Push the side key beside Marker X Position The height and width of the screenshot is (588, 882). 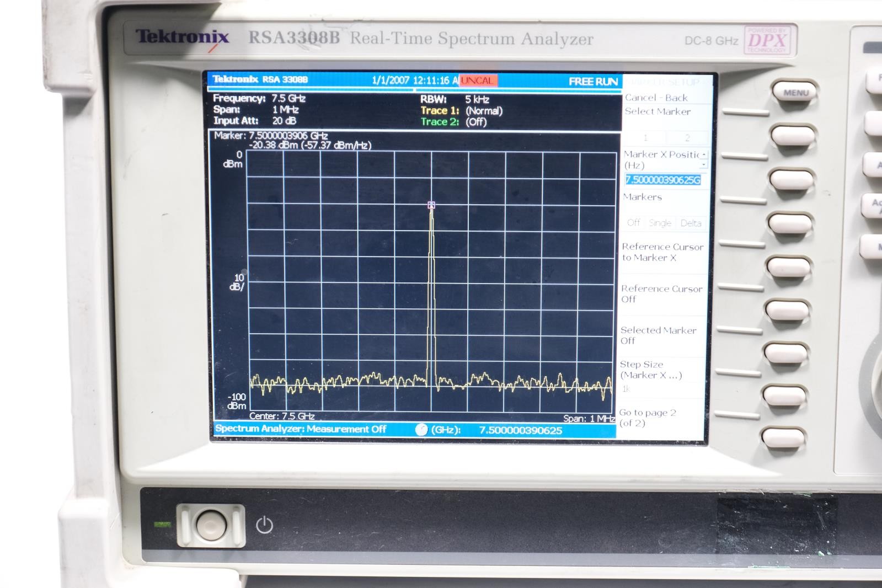click(x=792, y=180)
